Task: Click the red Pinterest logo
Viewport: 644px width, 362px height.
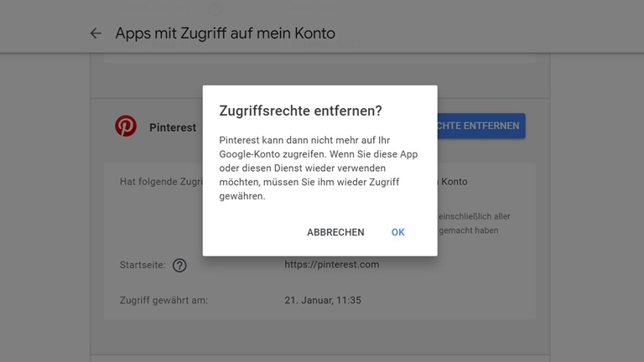Action: tap(126, 127)
